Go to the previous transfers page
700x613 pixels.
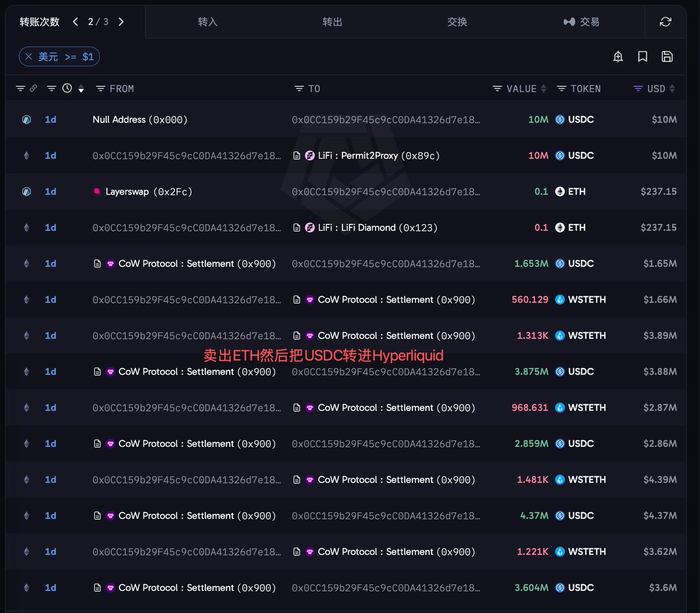click(x=75, y=22)
